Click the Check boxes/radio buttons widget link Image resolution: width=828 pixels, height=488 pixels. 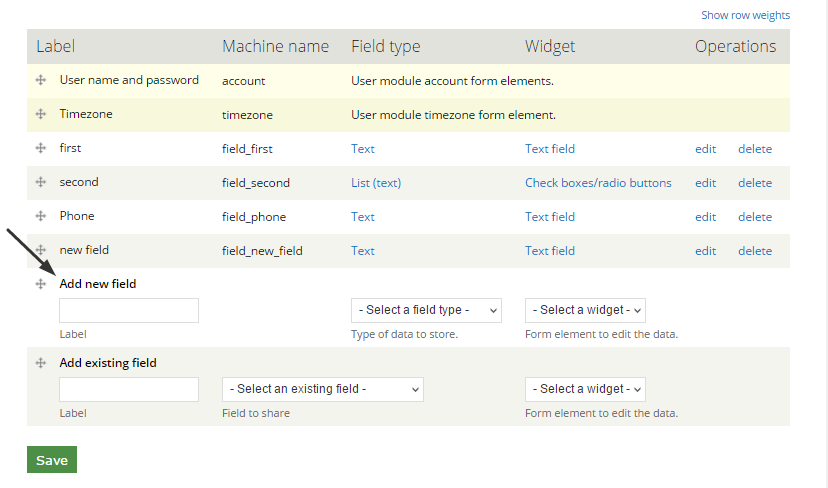(x=598, y=183)
